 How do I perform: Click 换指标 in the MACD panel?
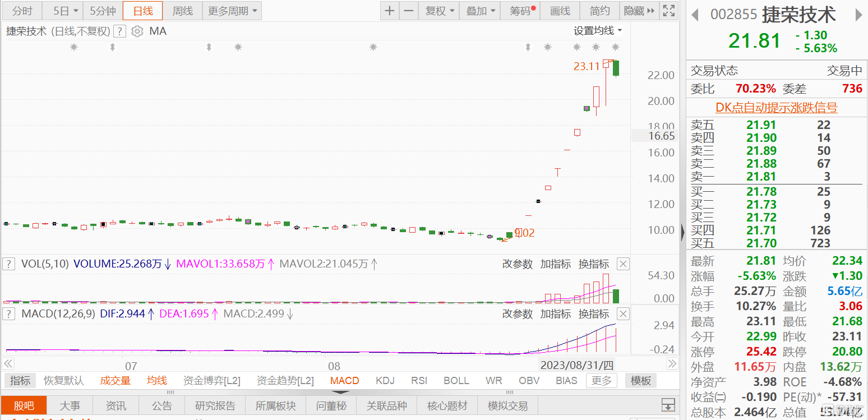point(594,313)
